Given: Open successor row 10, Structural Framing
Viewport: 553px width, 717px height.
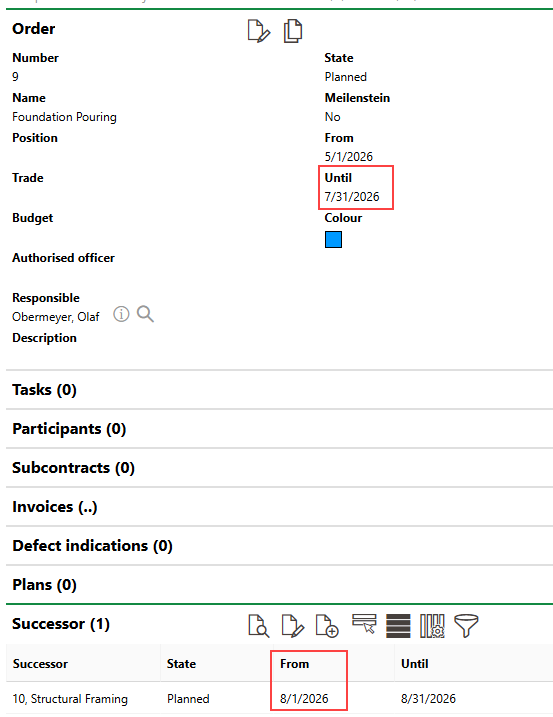Looking at the screenshot, I should (279, 699).
